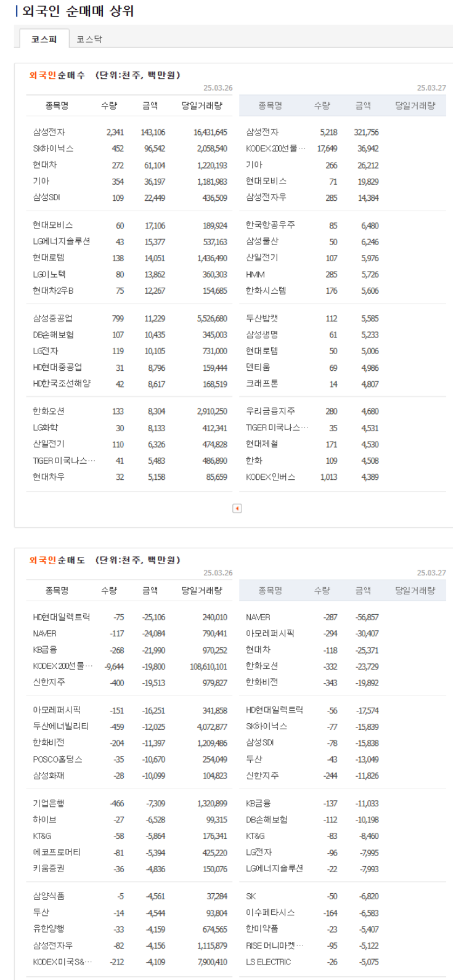Screen dimensions: 464x980
Task: Open LS ELECTRIC stock link
Action: tap(268, 962)
